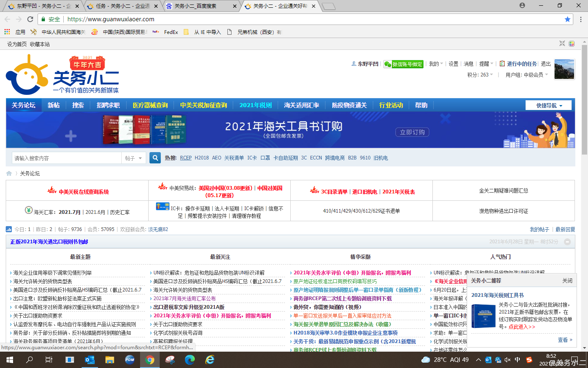Open Outlook from the taskbar
Screen dimensions: 588x368
[90, 360]
